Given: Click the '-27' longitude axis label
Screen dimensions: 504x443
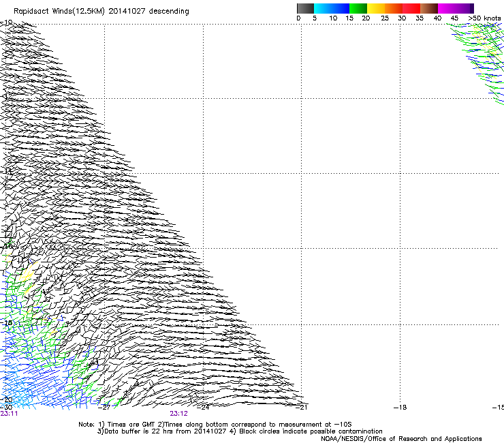Looking at the screenshot, I should click(104, 408).
